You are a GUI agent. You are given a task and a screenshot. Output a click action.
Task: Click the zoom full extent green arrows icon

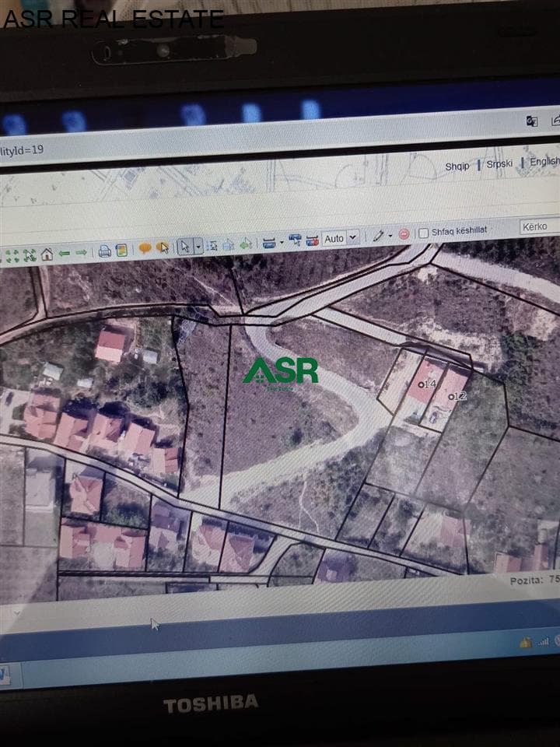tap(12, 256)
